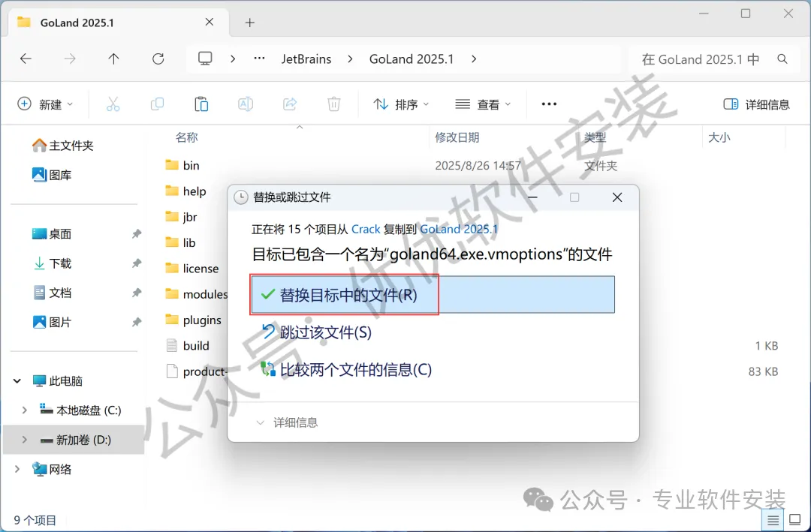The height and width of the screenshot is (532, 811).
Task: Expand the 本地磁盘 (C:) tree node
Action: 24,410
